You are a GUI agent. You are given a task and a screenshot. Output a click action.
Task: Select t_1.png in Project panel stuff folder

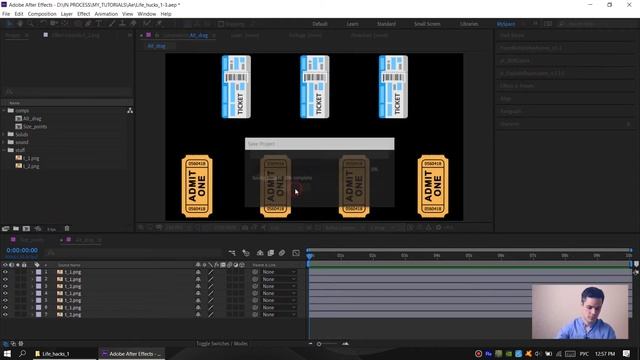[31, 158]
